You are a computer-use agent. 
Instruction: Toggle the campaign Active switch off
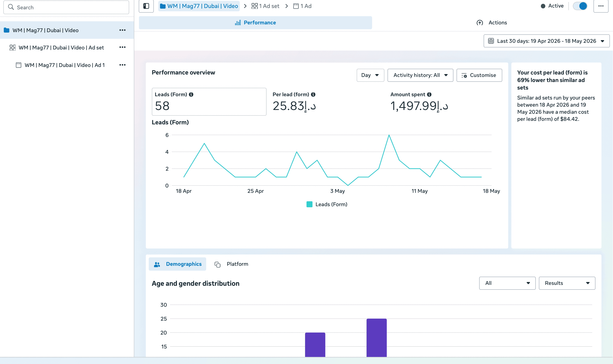point(580,6)
